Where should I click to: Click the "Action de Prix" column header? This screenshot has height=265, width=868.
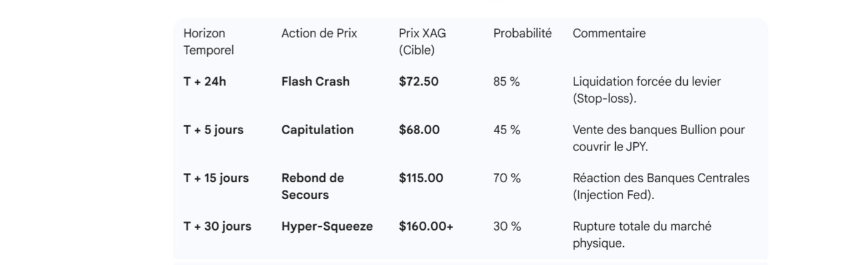[319, 34]
